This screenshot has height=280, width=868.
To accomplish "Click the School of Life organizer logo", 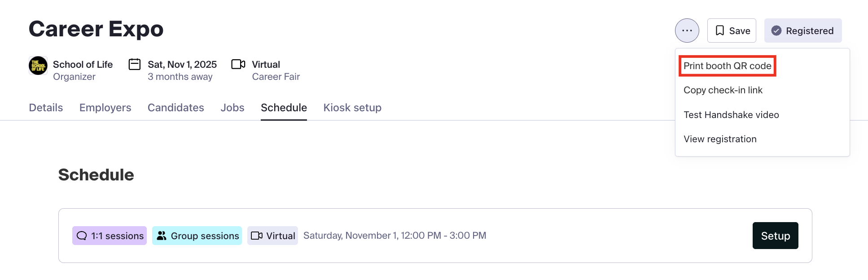I will point(38,66).
